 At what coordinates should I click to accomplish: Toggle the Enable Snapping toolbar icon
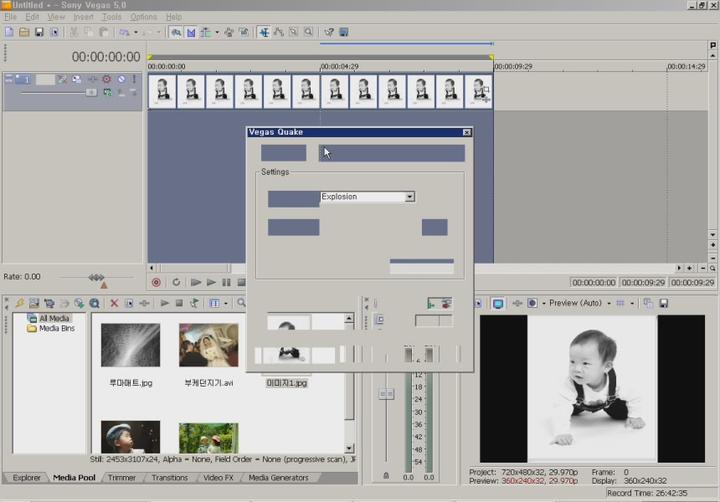point(176,32)
